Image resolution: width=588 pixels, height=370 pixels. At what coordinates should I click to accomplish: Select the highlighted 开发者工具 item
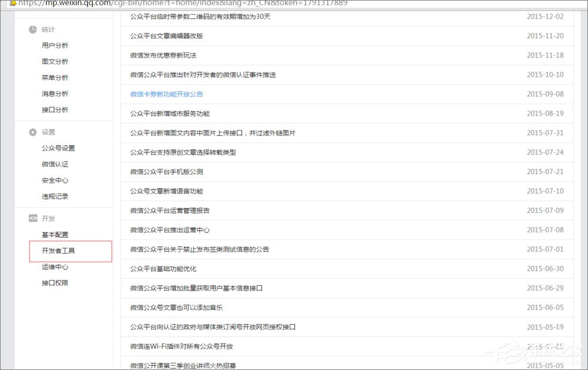click(59, 251)
